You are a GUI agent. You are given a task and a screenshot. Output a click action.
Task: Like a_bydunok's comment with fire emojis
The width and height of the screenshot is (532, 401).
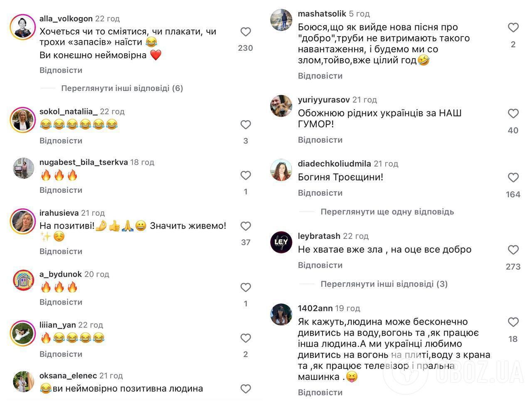(246, 287)
